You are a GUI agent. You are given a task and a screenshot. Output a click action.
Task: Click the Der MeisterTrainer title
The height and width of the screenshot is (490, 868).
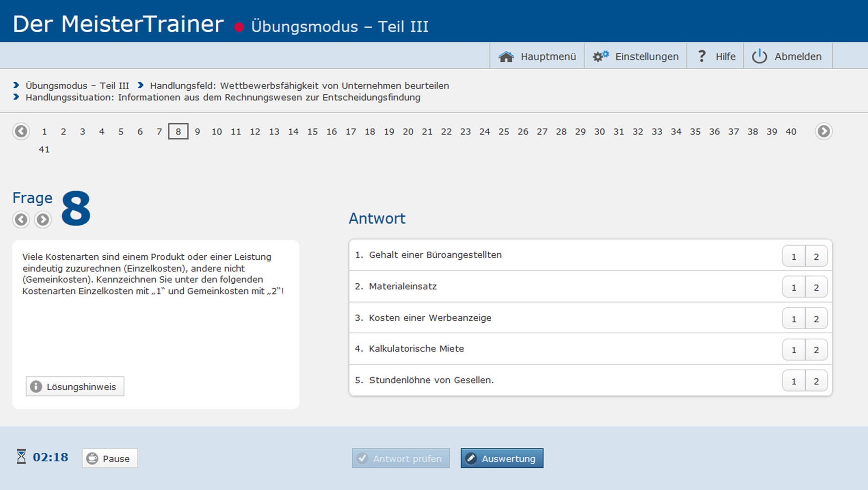[x=118, y=24]
